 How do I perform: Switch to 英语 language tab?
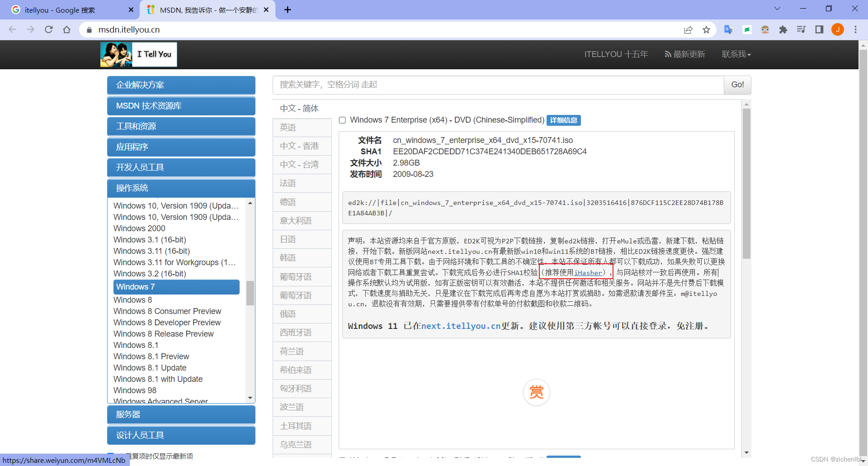pos(302,128)
